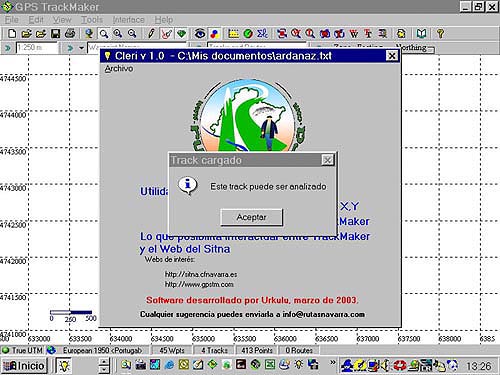Click the 45 Wpts status entry
This screenshot has width=500, height=375.
tap(171, 350)
